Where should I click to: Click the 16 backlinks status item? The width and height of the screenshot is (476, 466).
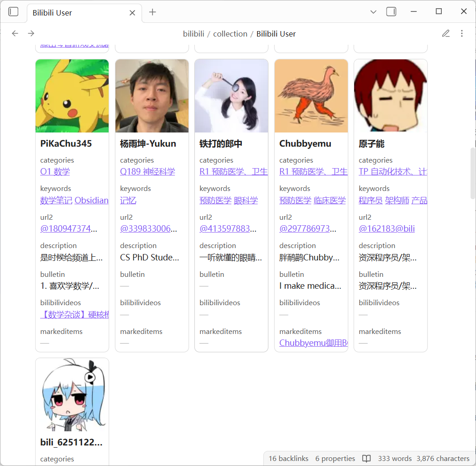(288, 458)
